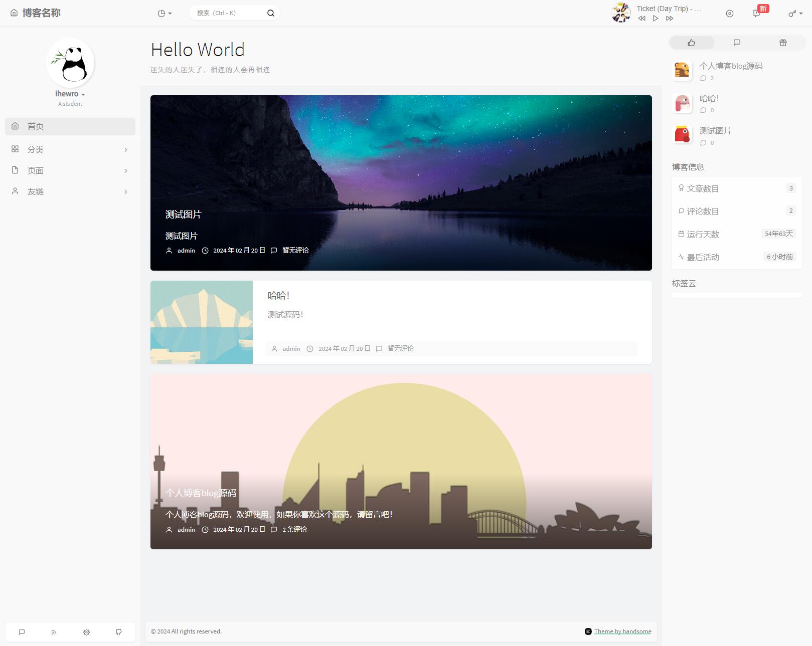This screenshot has width=812, height=646.
Task: Click the music player album cover
Action: 621,13
